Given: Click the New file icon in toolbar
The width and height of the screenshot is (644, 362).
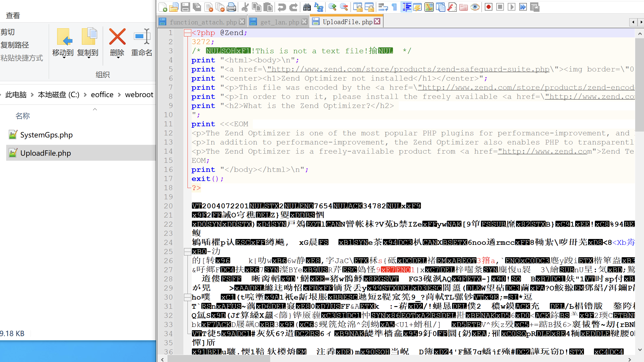Looking at the screenshot, I should pos(163,7).
